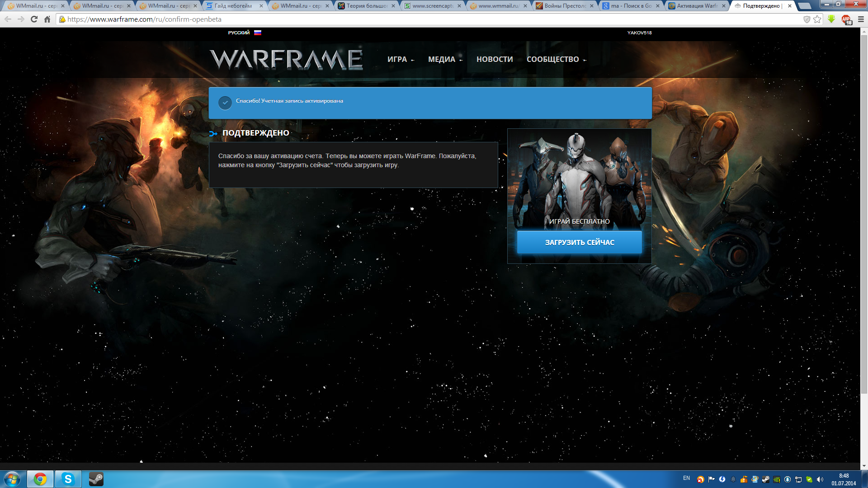Bookmark this page with the star icon
This screenshot has width=868, height=488.
coord(817,19)
